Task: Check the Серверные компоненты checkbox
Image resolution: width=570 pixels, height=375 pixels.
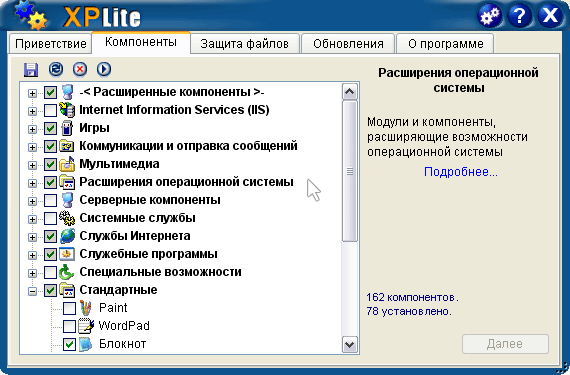Action: (x=50, y=200)
